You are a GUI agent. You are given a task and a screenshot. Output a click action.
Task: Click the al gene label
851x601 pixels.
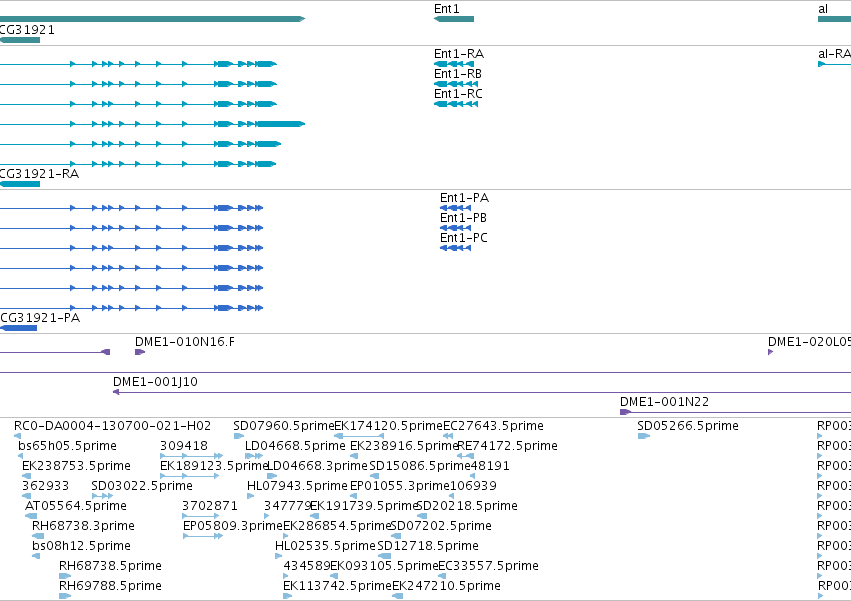tap(823, 9)
